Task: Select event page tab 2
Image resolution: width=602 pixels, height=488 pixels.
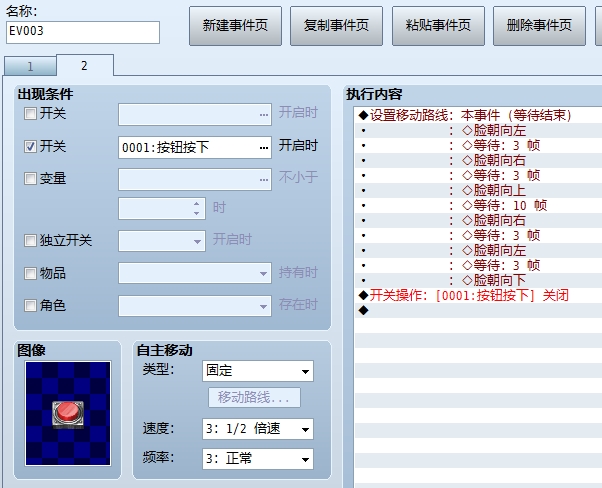Action: point(84,66)
